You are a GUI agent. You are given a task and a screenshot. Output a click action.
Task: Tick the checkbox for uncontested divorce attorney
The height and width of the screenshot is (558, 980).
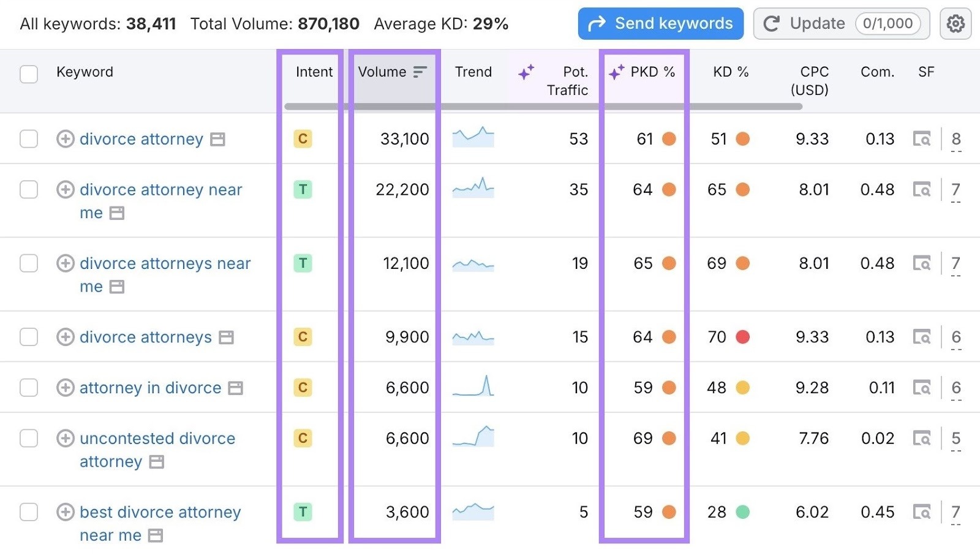(x=28, y=439)
